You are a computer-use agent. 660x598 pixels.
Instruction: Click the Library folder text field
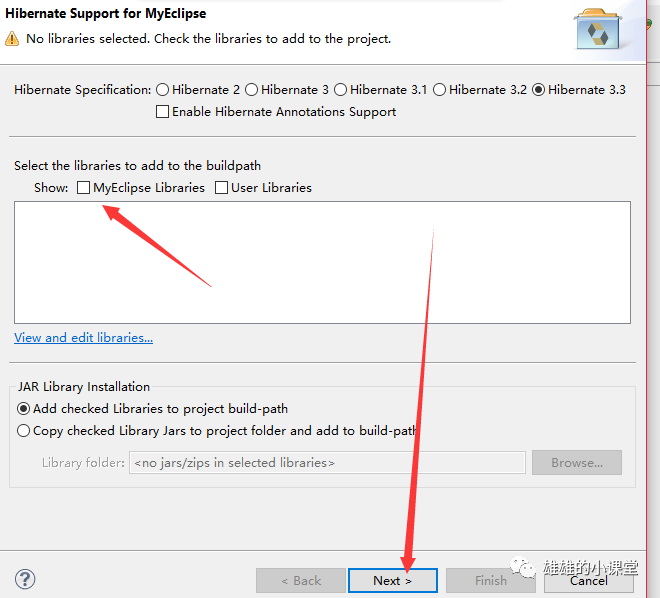[327, 462]
